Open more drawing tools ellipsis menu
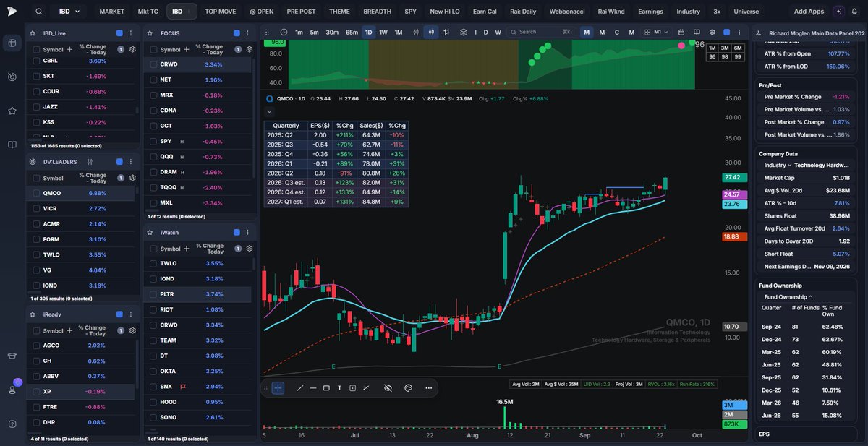 pyautogui.click(x=429, y=388)
